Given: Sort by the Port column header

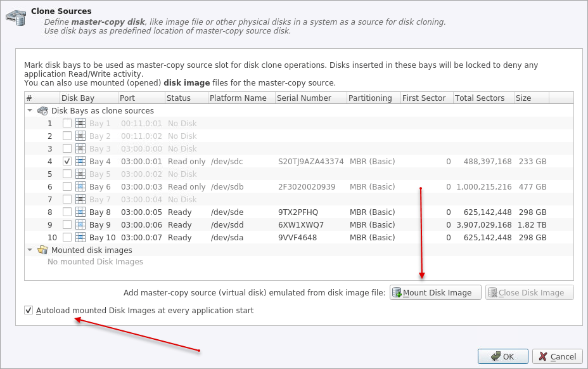Looking at the screenshot, I should pyautogui.click(x=141, y=98).
